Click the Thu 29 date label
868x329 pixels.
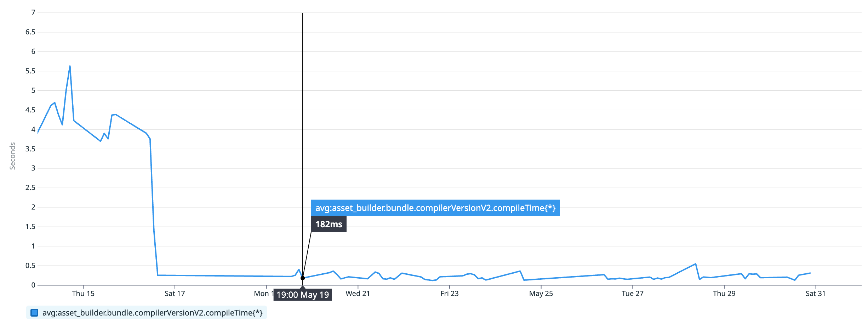click(x=724, y=294)
